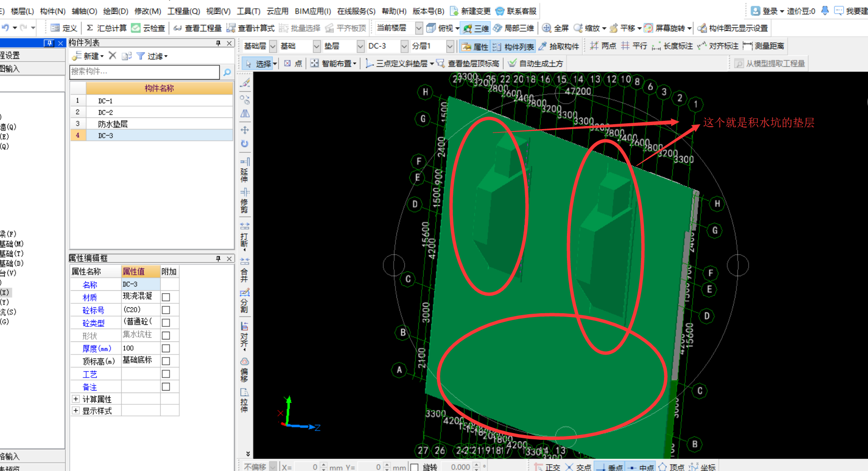Choose 平行 parallel axis tool
Screen dimensions: 868x471
(x=634, y=46)
